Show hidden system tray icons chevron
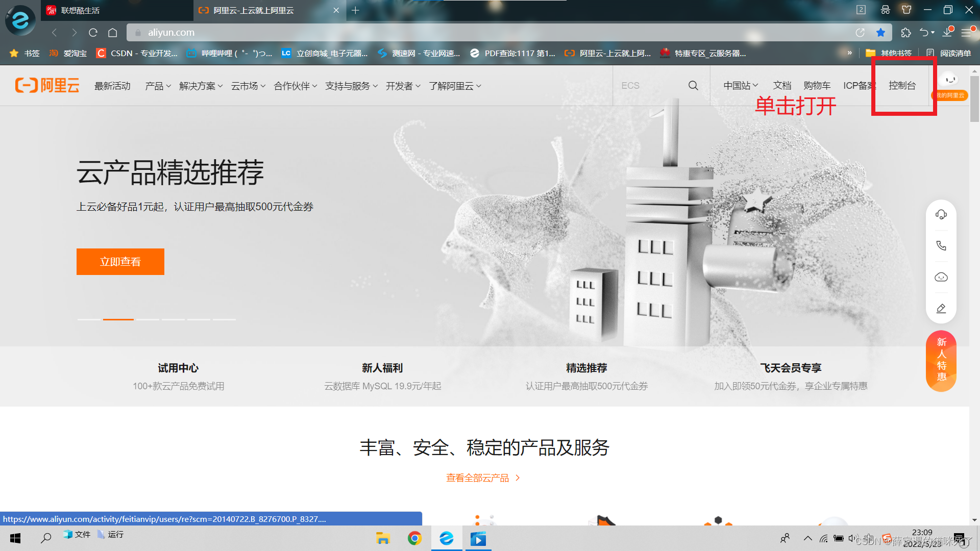Screen dimensions: 980x551 (x=807, y=538)
